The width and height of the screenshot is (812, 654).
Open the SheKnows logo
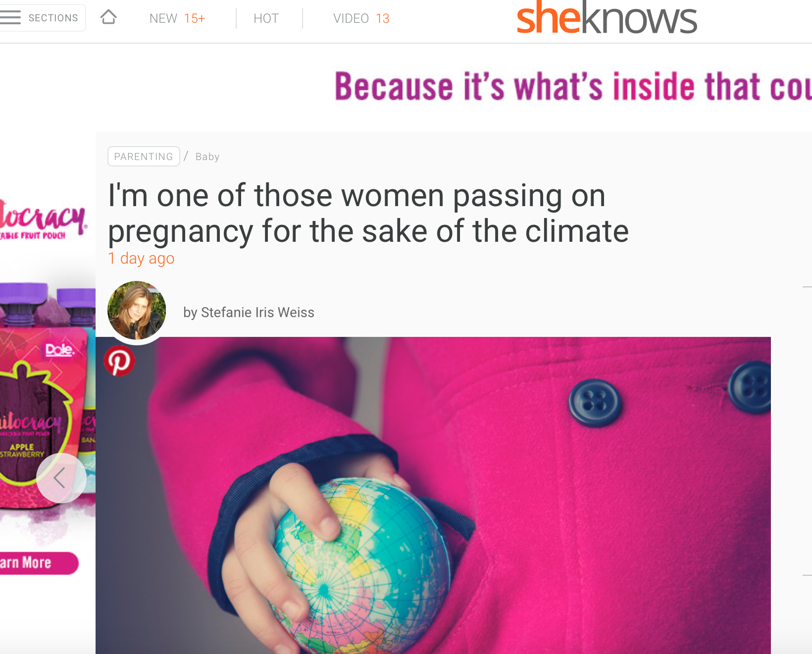click(x=607, y=18)
